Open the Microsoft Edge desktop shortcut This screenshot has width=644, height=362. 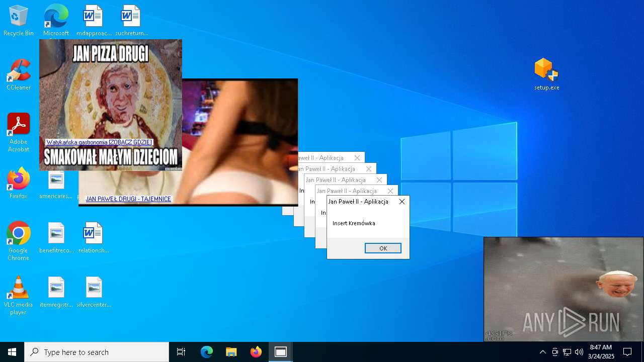point(56,21)
